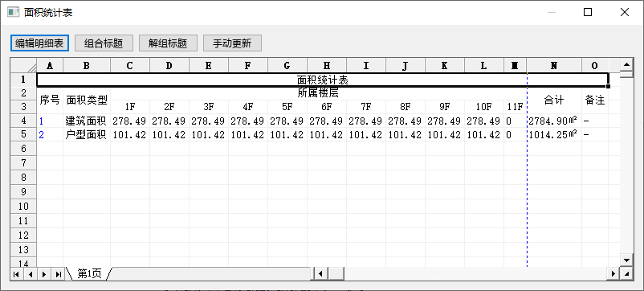
Task: Select column F header
Action: (x=247, y=65)
